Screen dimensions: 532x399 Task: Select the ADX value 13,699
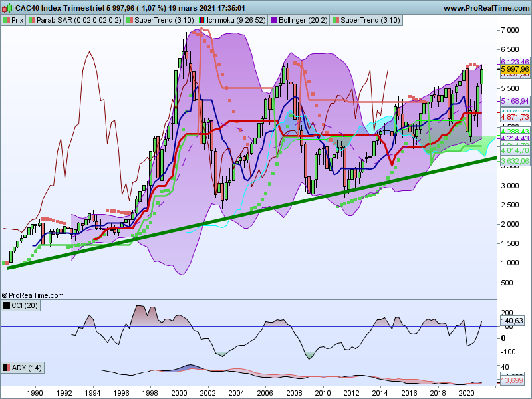pyautogui.click(x=512, y=380)
